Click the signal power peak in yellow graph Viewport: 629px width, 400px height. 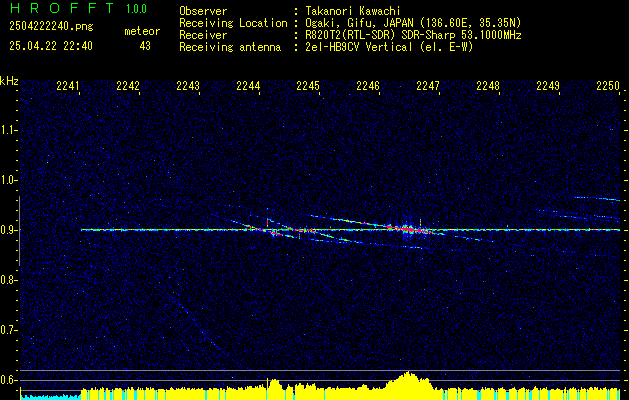[408, 379]
